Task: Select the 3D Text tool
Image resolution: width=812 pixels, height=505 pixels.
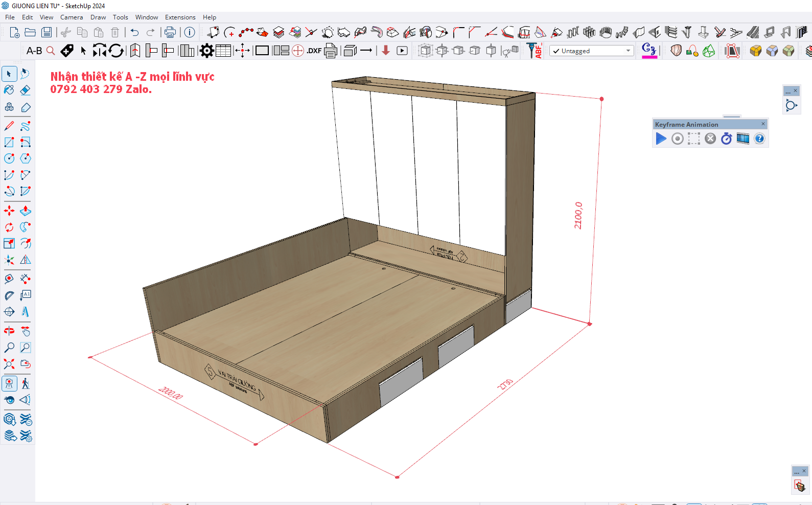Action: pyautogui.click(x=26, y=312)
